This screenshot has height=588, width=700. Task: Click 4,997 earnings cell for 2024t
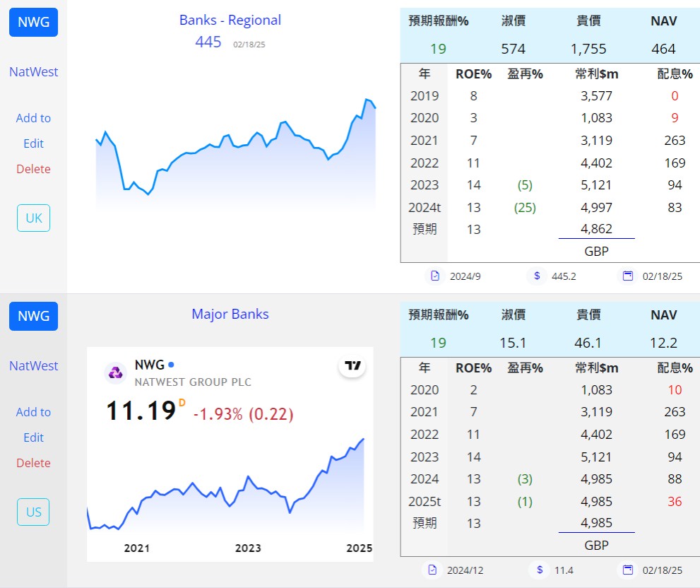[x=596, y=207]
